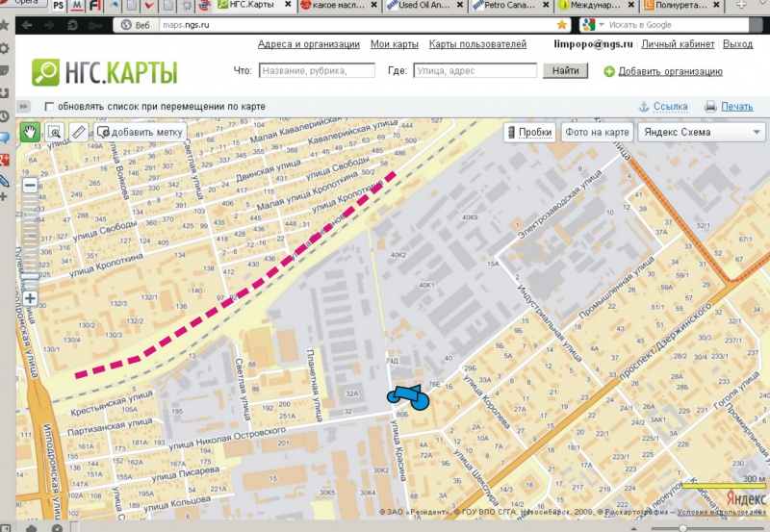Viewport: 770px width, 532px height.
Task: Click the bookmark star in address bar
Action: point(561,24)
